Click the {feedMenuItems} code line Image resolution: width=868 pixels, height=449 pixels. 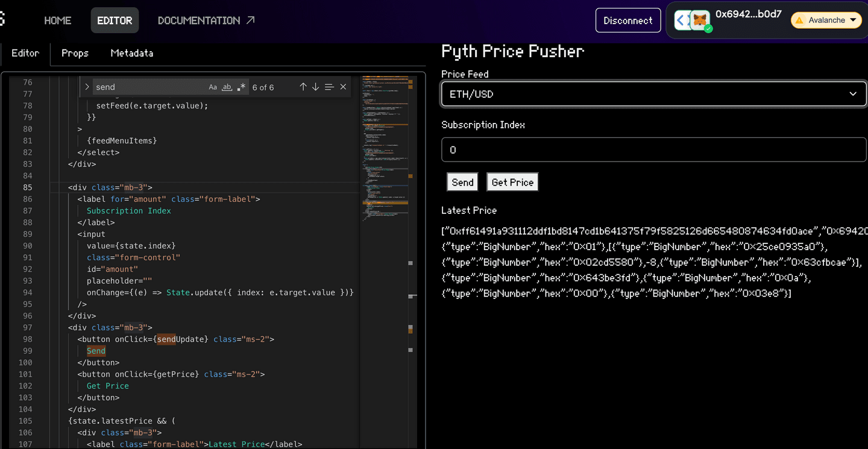(x=122, y=140)
